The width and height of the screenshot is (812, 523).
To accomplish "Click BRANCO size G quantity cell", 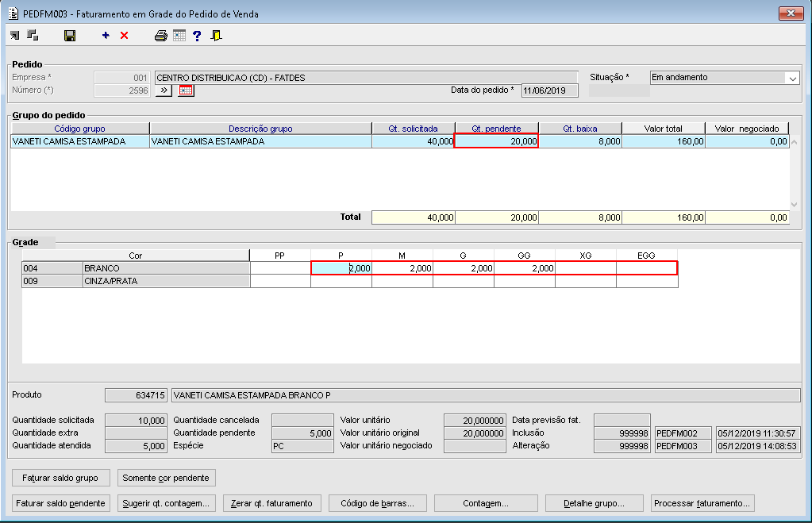I will pos(464,268).
